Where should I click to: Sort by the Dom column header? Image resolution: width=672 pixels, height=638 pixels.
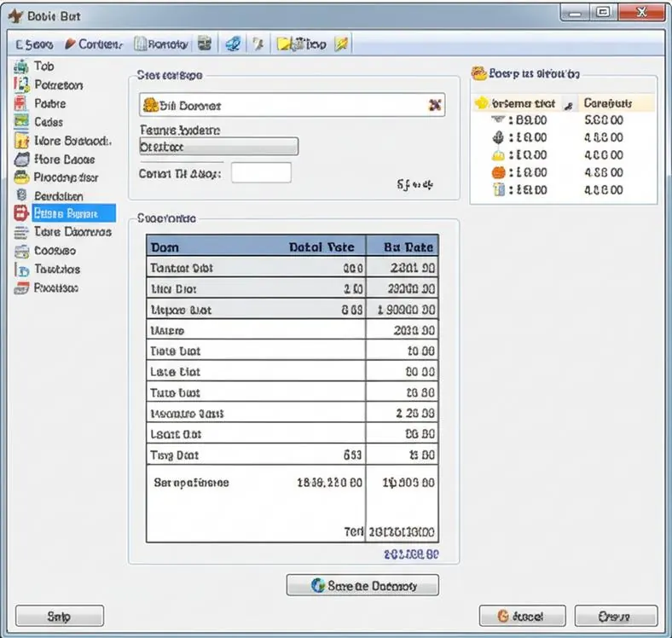pos(165,247)
